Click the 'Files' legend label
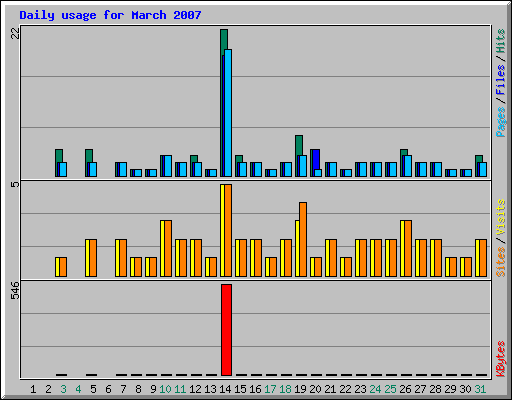 tap(501, 79)
